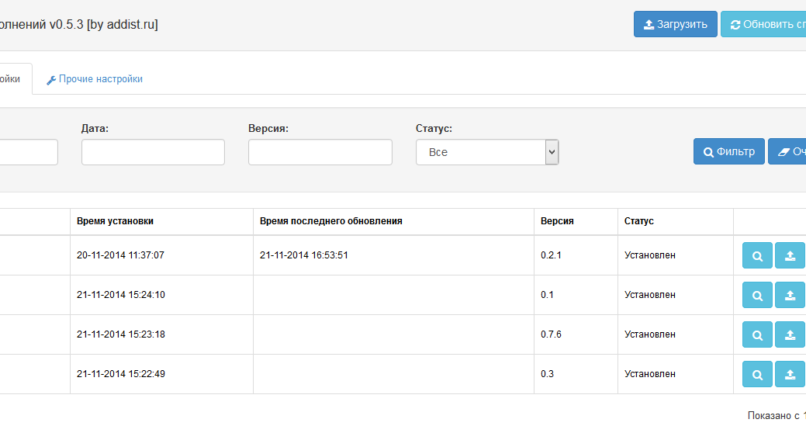Sort by Версия column header

[557, 221]
